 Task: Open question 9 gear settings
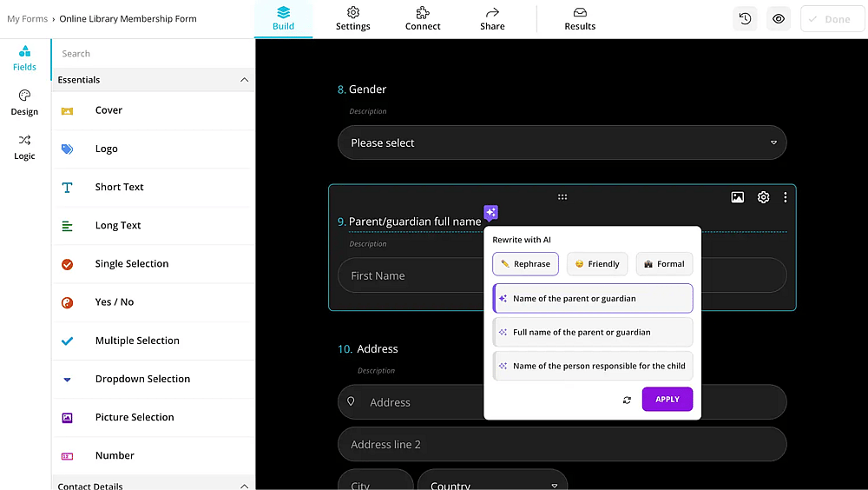(763, 196)
